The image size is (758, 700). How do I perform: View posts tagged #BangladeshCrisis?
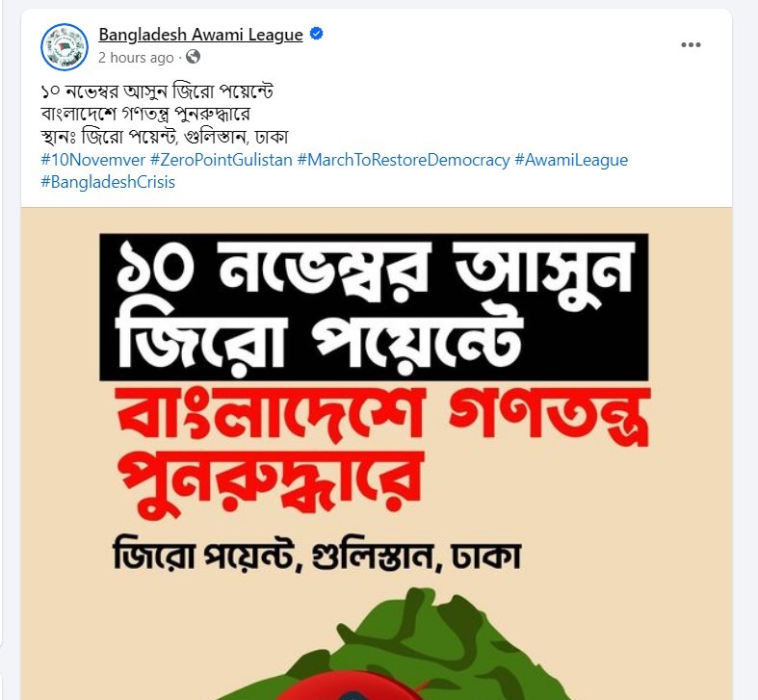(108, 182)
